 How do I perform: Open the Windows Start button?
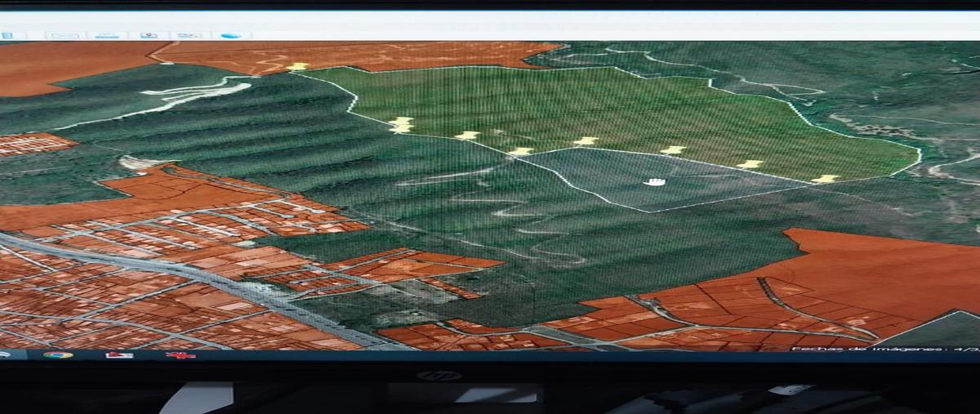click(5, 354)
